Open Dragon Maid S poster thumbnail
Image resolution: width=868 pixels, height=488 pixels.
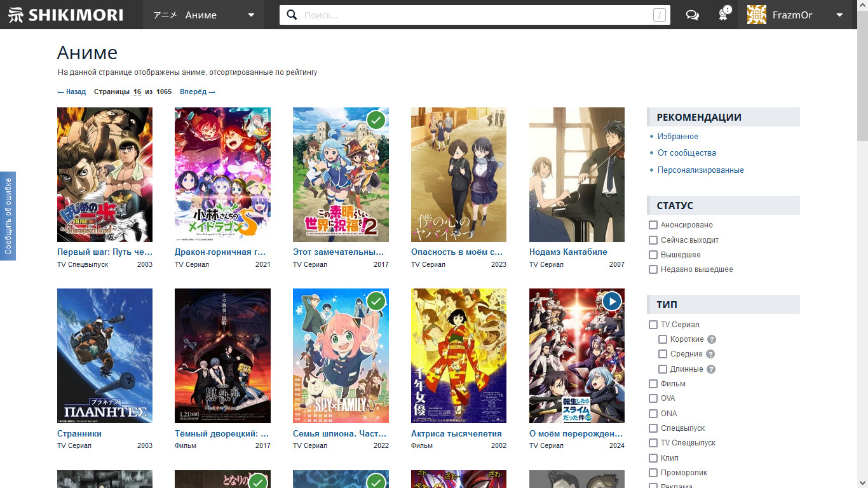point(222,175)
